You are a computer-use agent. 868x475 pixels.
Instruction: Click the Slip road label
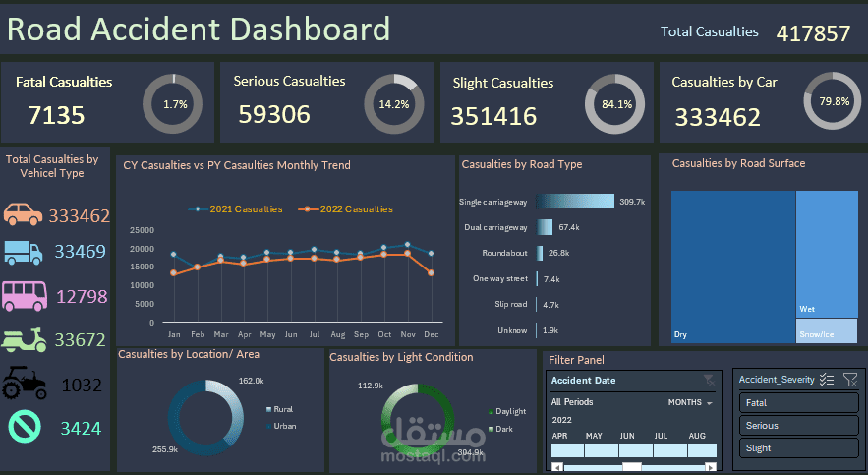coord(511,304)
